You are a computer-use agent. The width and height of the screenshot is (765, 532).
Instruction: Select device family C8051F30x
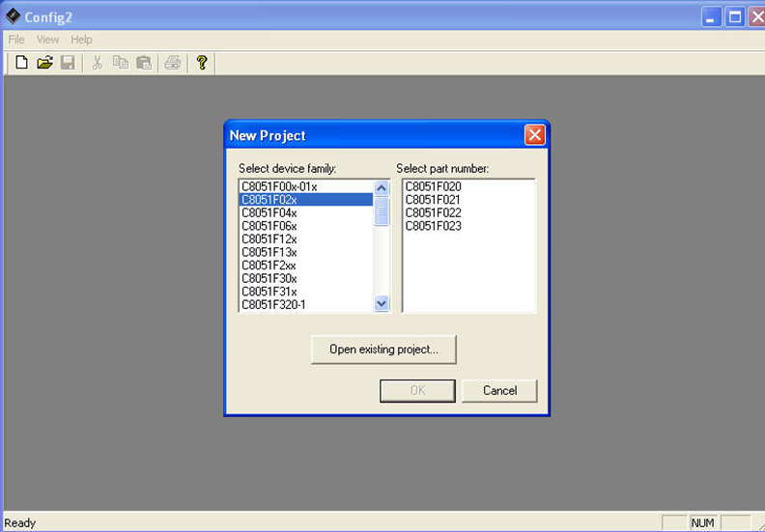pos(306,279)
